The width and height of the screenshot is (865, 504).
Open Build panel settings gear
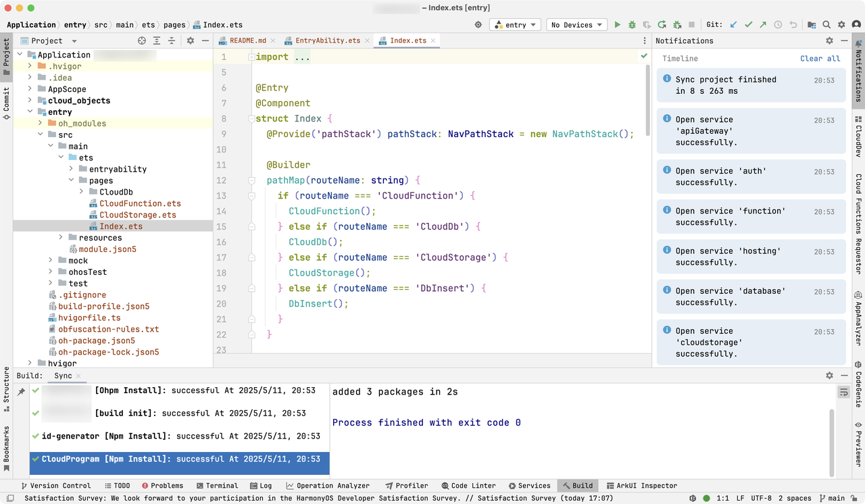(829, 376)
